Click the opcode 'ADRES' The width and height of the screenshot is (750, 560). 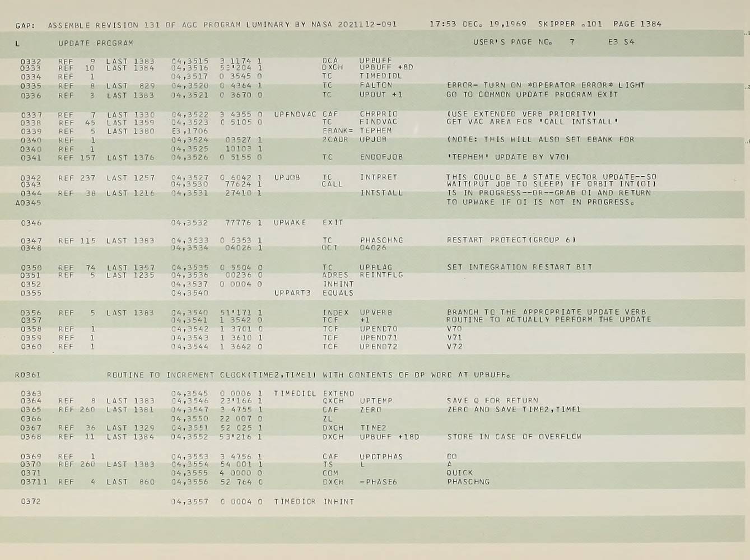[x=336, y=275]
